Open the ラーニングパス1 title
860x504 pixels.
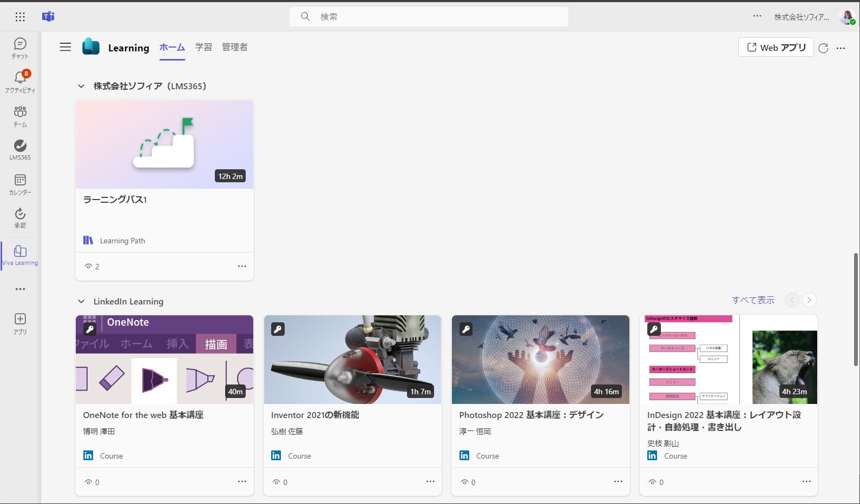point(115,200)
